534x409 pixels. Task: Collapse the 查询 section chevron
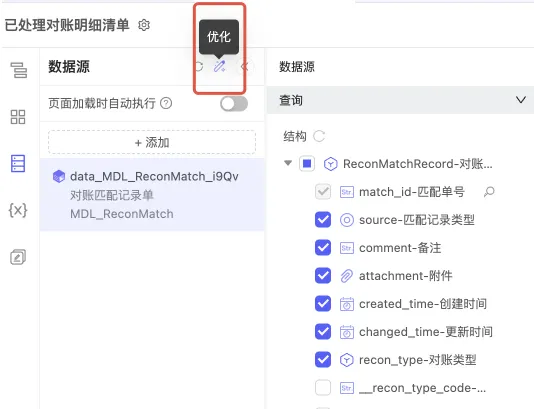point(521,100)
